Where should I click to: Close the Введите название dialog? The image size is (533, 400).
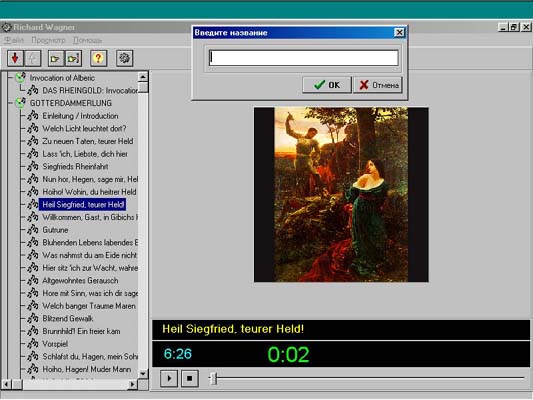point(399,33)
